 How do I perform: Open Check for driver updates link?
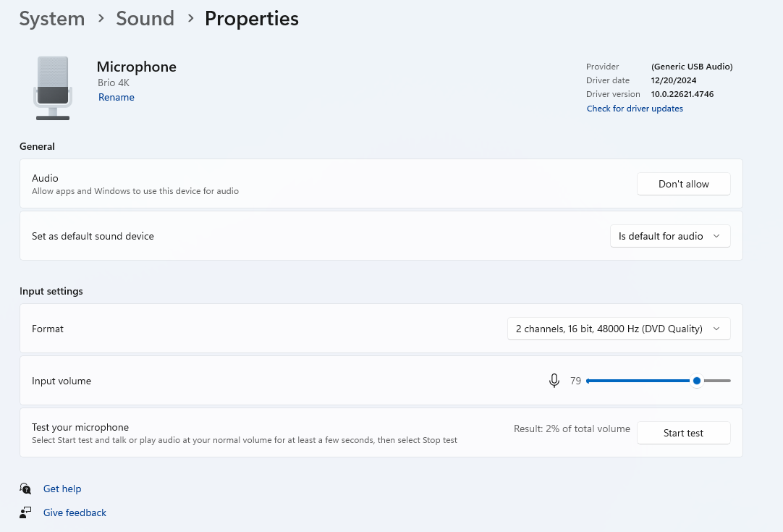click(635, 109)
